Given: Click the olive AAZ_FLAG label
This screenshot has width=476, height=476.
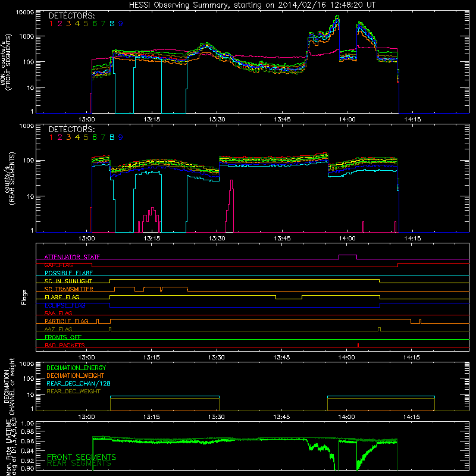Looking at the screenshot, I should pyautogui.click(x=58, y=329).
